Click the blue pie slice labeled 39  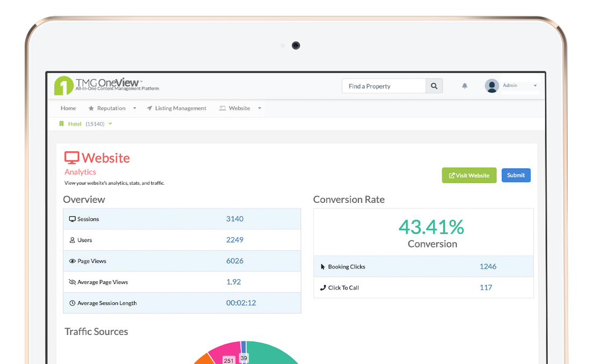pos(243,352)
